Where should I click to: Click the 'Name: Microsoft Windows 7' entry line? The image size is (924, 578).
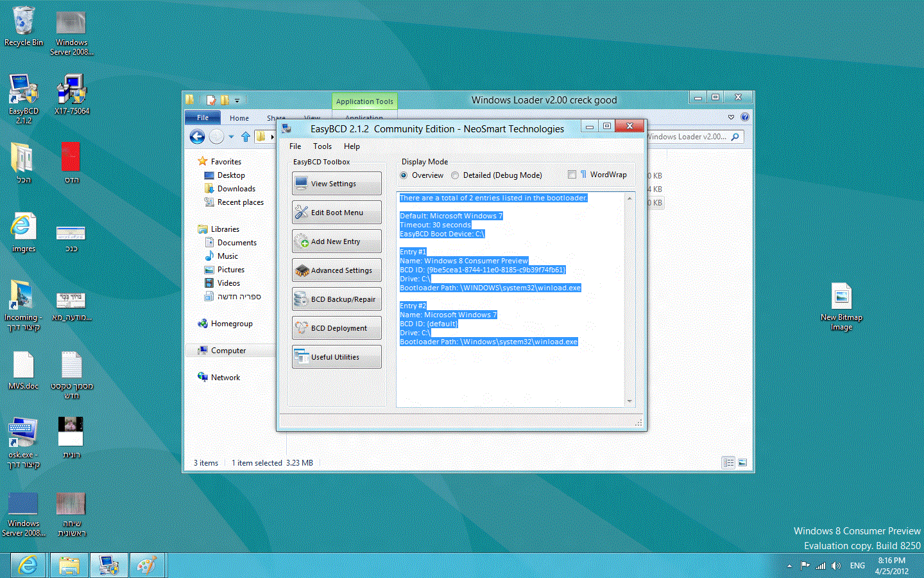pos(448,315)
